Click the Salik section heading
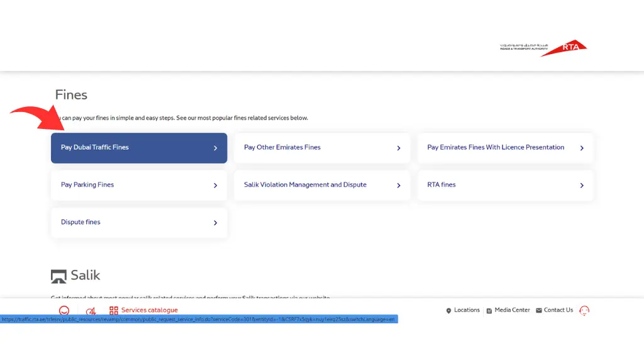Screen dimensions: 644x351 tap(85, 276)
